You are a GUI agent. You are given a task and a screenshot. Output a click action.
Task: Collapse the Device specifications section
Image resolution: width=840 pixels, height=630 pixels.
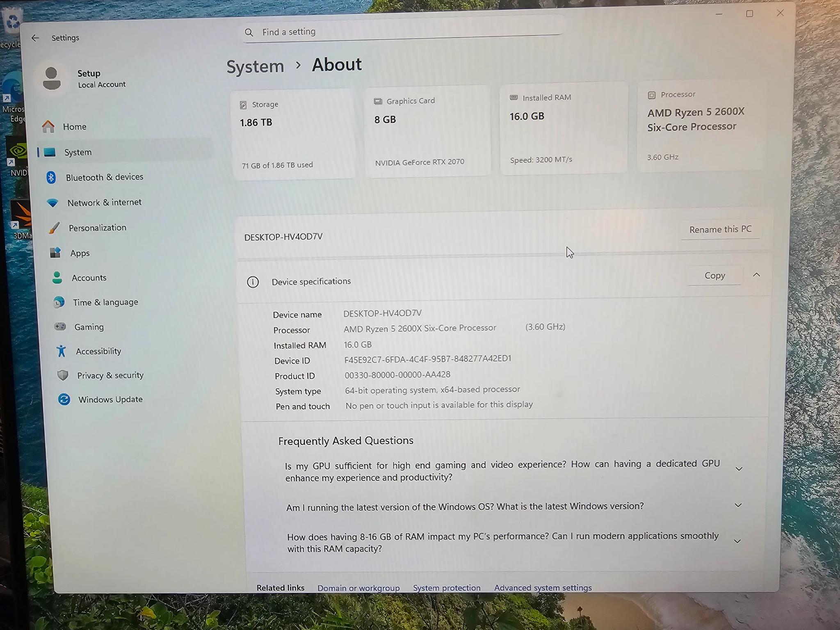pyautogui.click(x=757, y=275)
